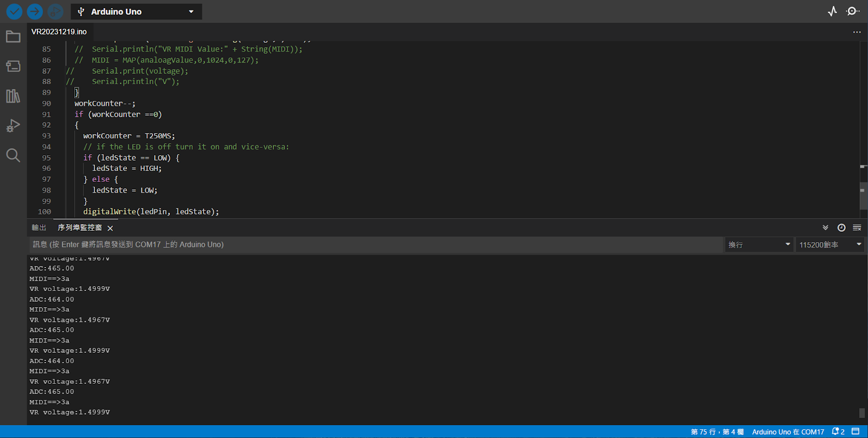Click the ledState = LOW; line
The height and width of the screenshot is (438, 868).
(x=125, y=191)
